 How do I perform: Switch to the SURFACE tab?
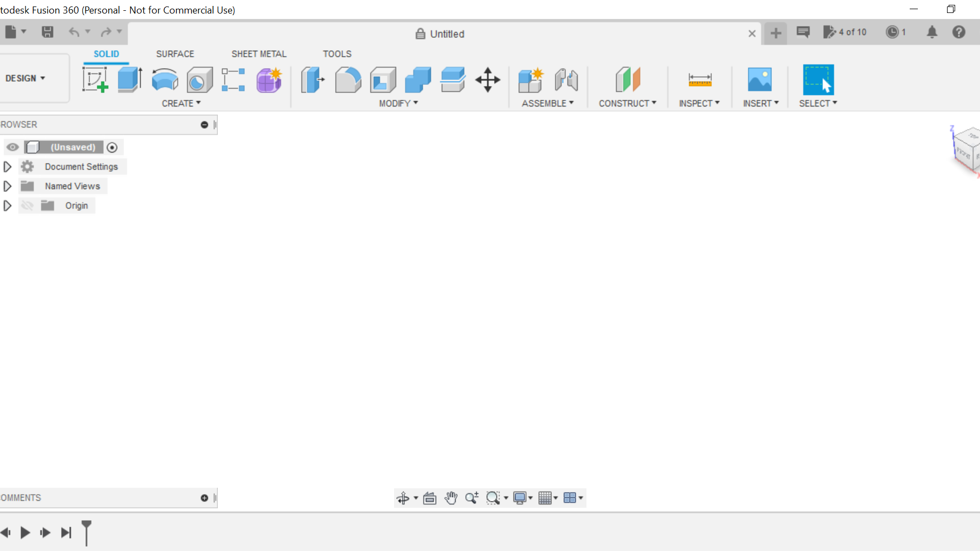tap(175, 54)
